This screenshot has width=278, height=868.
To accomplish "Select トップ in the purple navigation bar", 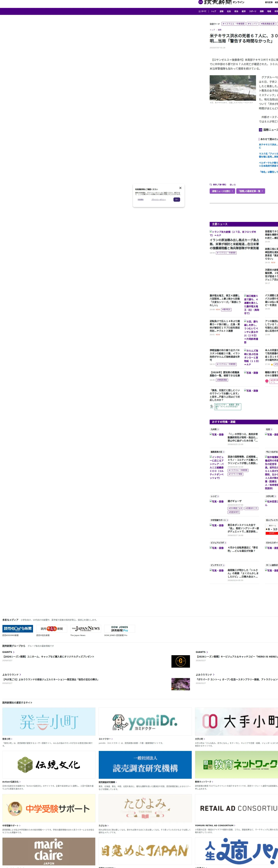I will (x=214, y=11).
